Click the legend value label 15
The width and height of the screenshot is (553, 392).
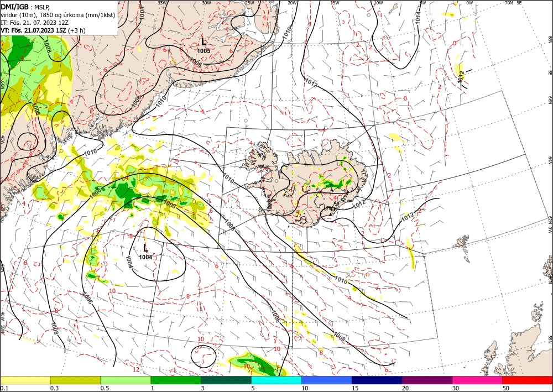[x=355, y=388]
